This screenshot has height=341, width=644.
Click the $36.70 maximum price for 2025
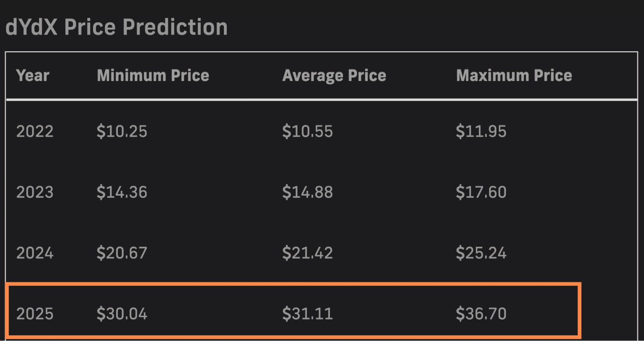tap(481, 314)
